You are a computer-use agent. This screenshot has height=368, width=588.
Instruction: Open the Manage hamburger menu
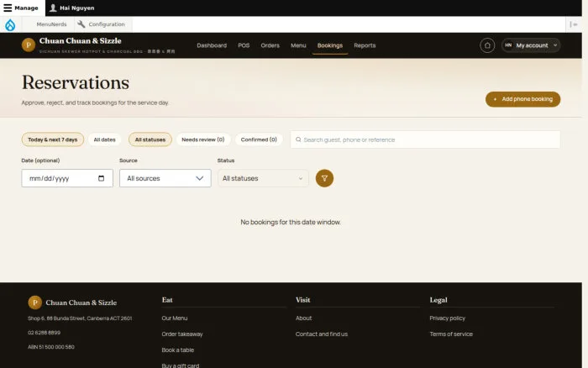click(x=21, y=8)
